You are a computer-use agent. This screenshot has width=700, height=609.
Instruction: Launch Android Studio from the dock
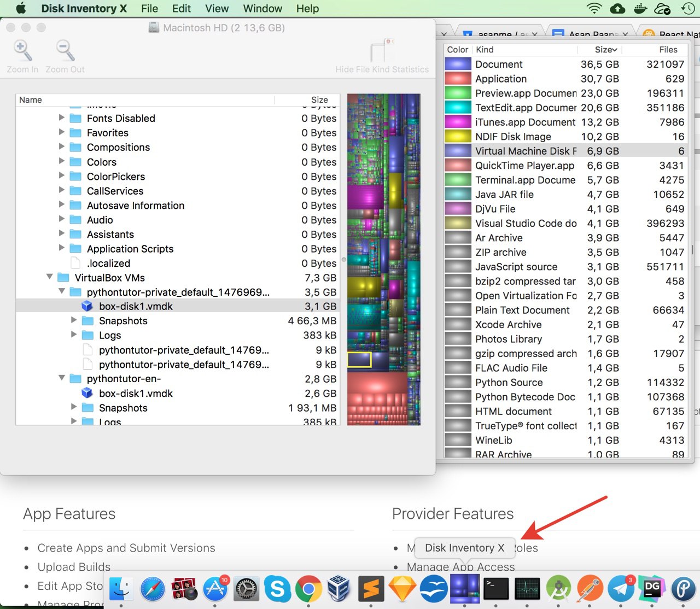pos(558,589)
